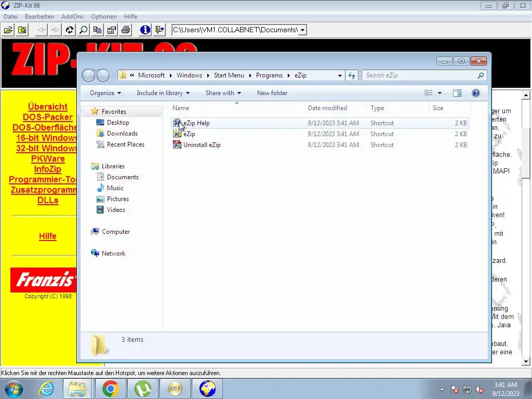This screenshot has width=532, height=399.
Task: Open the Share with dropdown
Action: (x=223, y=93)
